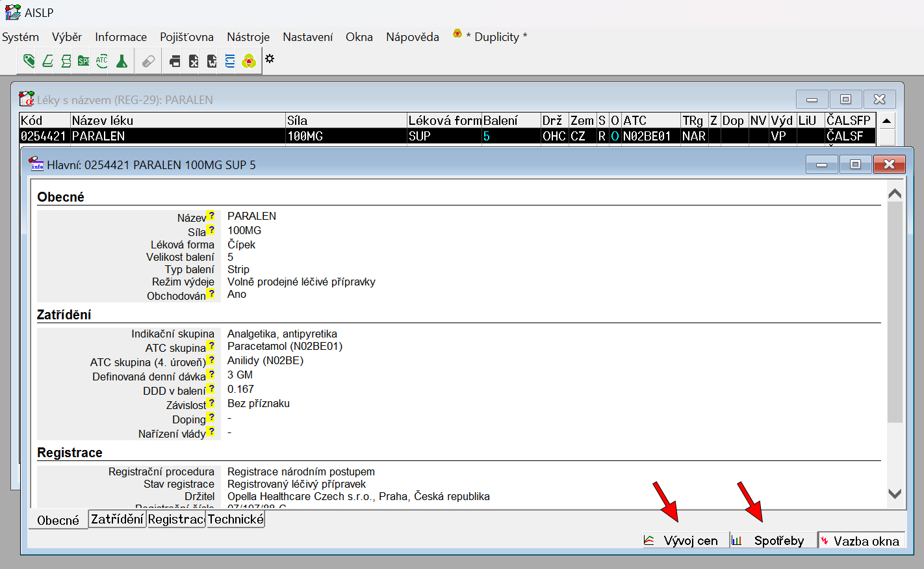Click the Opella Healthcare Czech holder text
Image resolution: width=924 pixels, height=569 pixels.
click(x=359, y=496)
